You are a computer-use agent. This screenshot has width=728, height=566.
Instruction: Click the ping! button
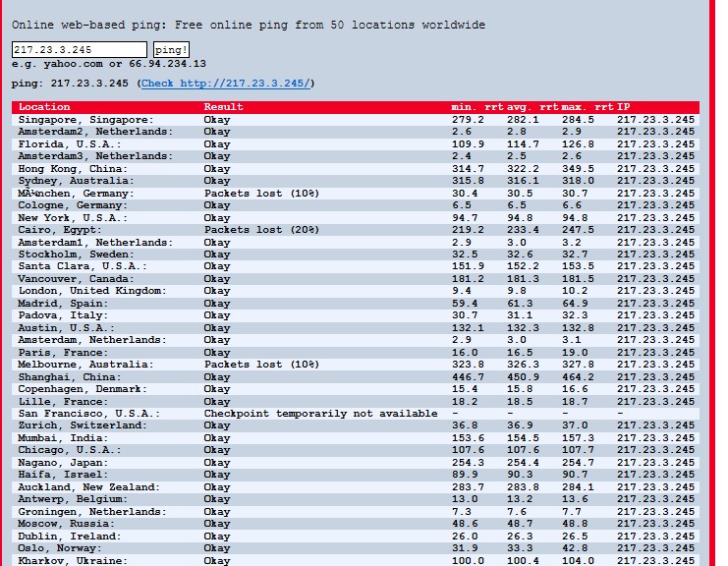pos(171,50)
